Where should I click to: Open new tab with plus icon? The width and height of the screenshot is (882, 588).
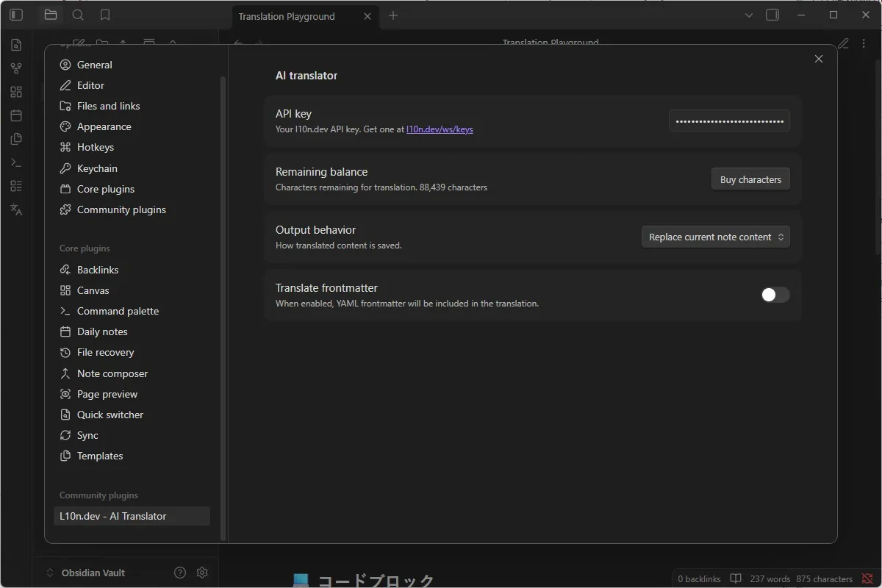[x=393, y=15]
